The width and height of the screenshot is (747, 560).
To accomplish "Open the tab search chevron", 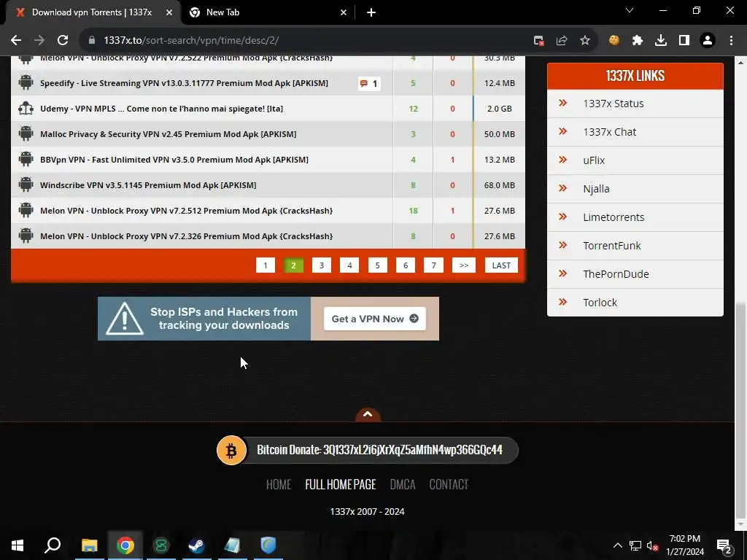I will point(630,10).
